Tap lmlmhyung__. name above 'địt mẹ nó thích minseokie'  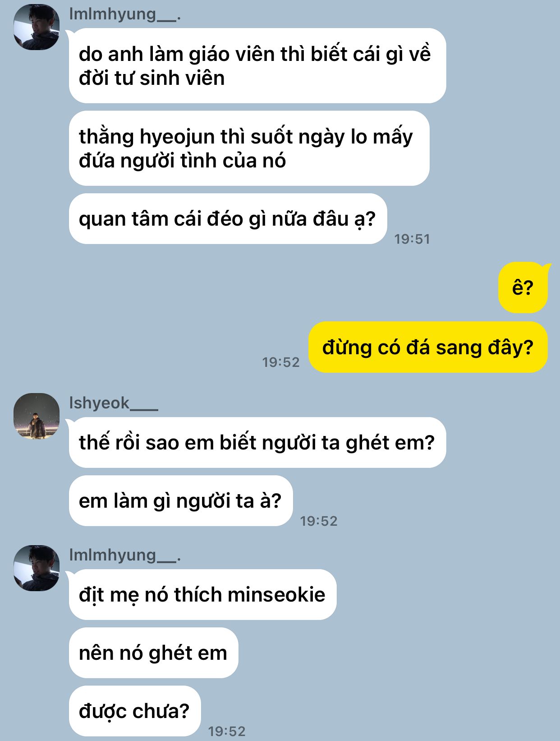click(x=125, y=555)
